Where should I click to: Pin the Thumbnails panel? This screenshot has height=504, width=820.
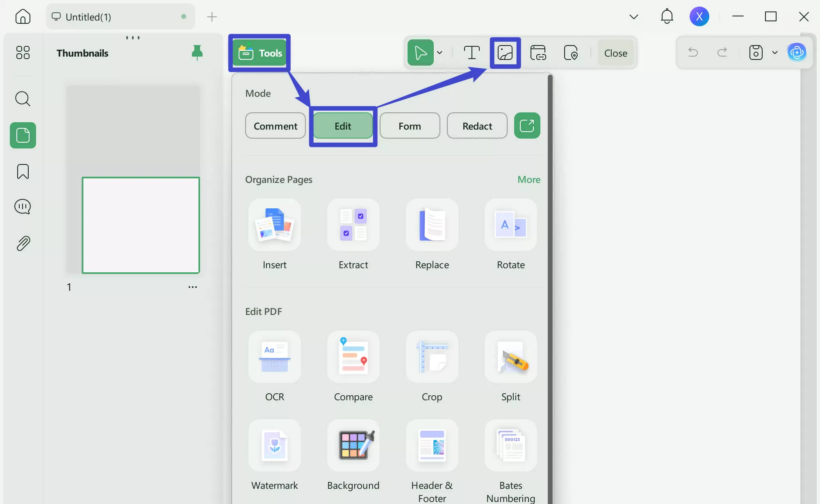[x=197, y=52]
